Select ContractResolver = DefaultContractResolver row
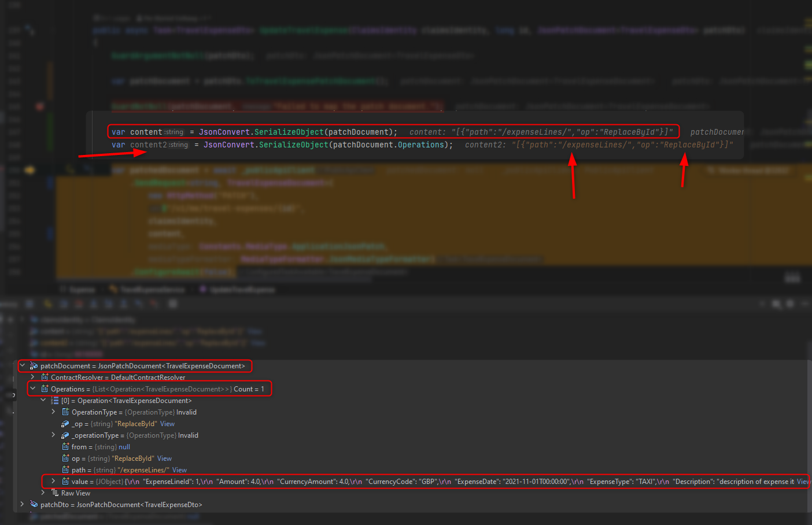This screenshot has width=812, height=525. pyautogui.click(x=118, y=378)
